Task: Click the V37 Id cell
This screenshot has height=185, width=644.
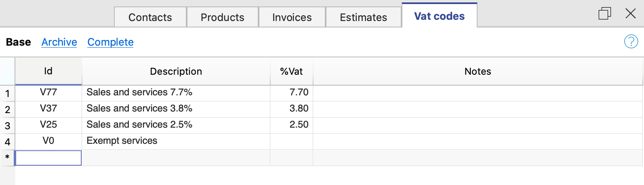Action: pyautogui.click(x=48, y=109)
